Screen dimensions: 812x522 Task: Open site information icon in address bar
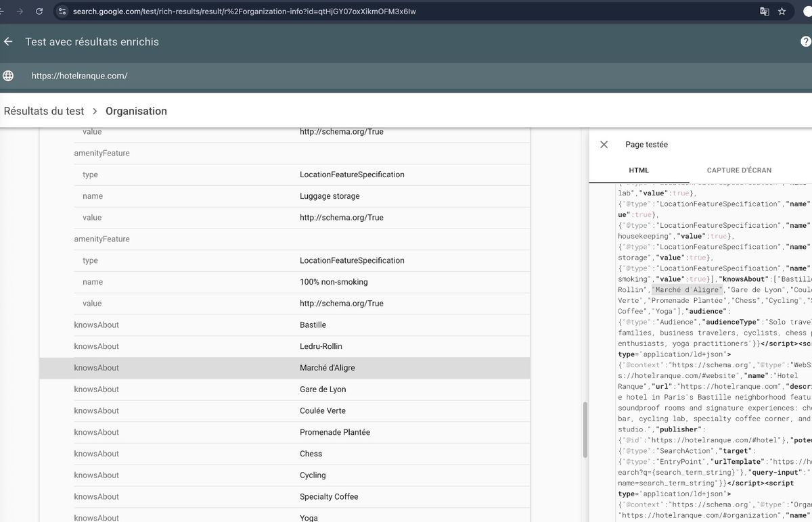pos(62,11)
